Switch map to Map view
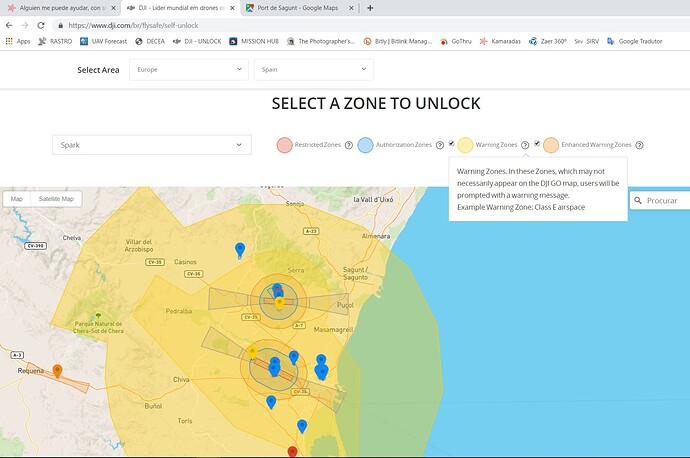Image resolution: width=690 pixels, height=458 pixels. 17,199
